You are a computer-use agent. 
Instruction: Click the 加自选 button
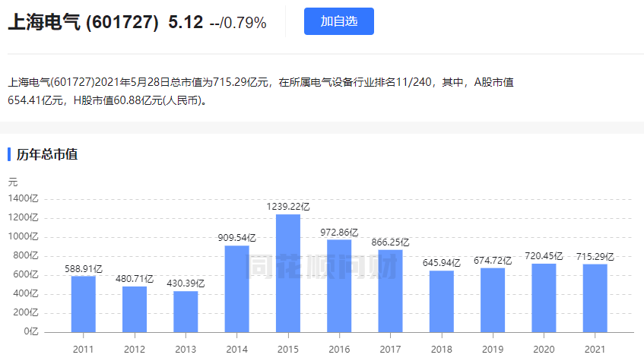coord(339,21)
